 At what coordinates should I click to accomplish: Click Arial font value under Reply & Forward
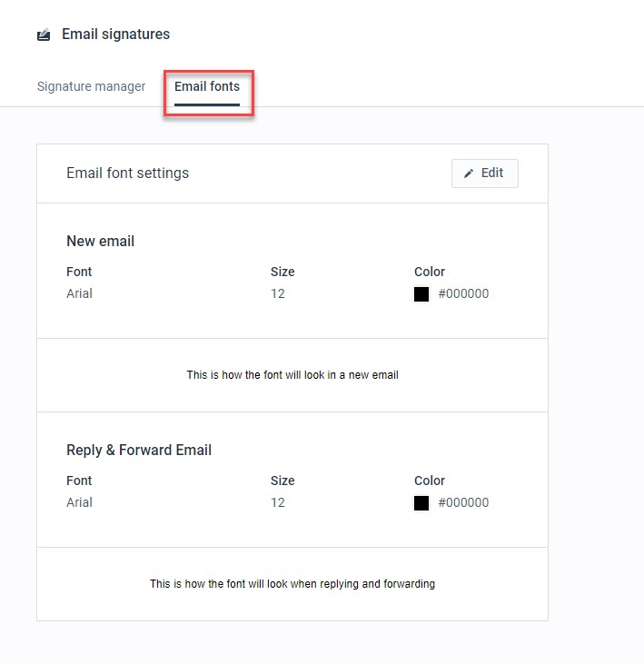pyautogui.click(x=79, y=502)
